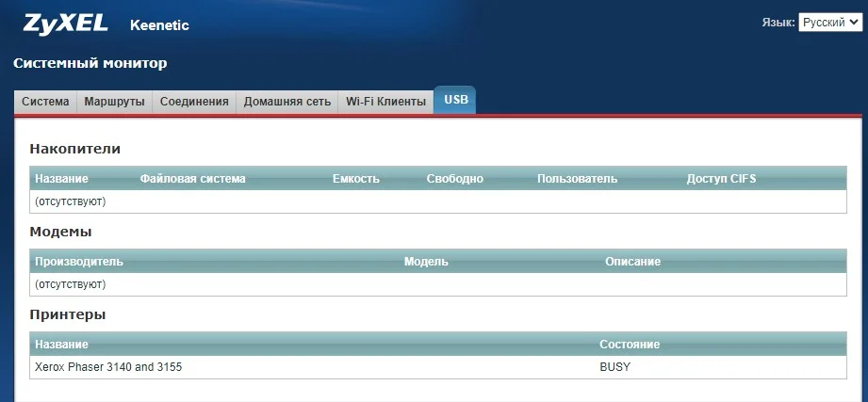The width and height of the screenshot is (868, 402).
Task: Click the Пользователь column header
Action: 577,179
